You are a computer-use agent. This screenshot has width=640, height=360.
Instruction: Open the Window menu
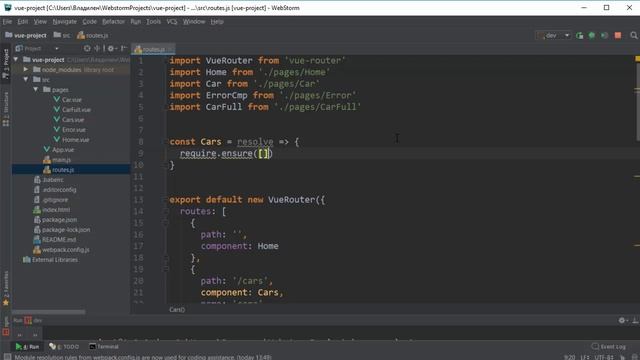pyautogui.click(x=194, y=22)
